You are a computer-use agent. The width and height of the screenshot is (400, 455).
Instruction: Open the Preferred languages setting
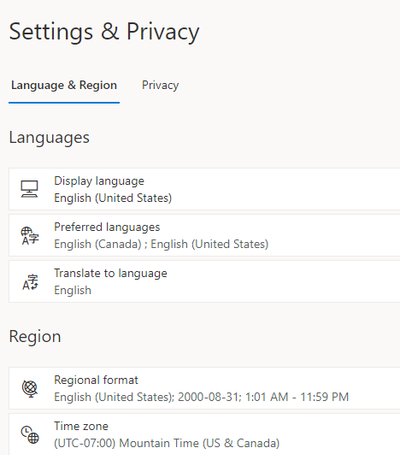(x=204, y=235)
